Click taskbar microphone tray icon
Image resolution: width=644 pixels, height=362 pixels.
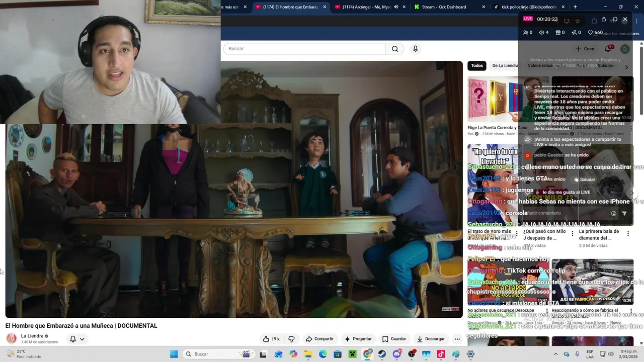point(577,354)
